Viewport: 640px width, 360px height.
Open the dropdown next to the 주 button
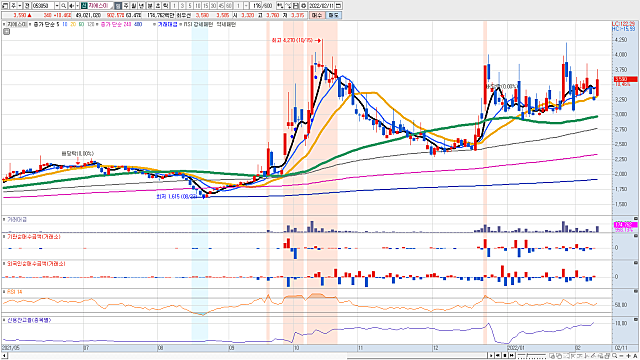click(20, 6)
